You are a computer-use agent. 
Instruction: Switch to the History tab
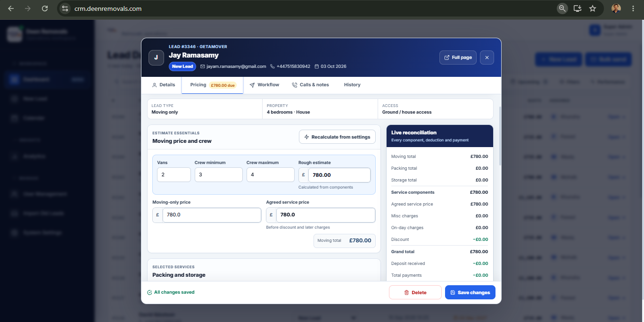coord(352,85)
